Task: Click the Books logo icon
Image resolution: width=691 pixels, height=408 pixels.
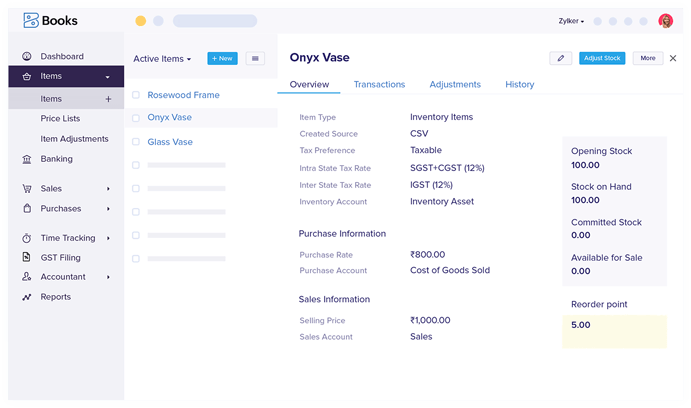Action: pyautogui.click(x=31, y=20)
